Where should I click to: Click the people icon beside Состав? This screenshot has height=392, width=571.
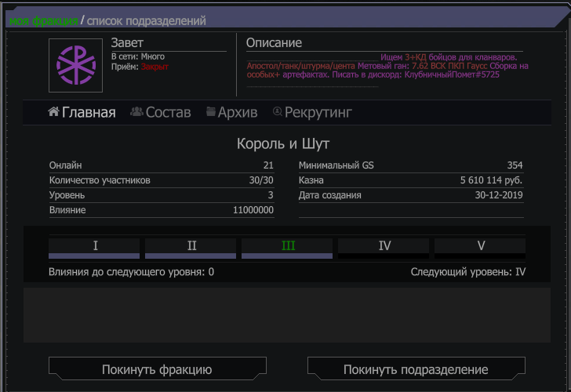click(x=136, y=112)
